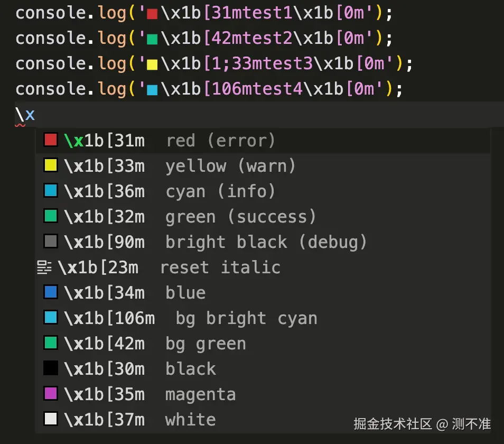Click red color swatch beside \x1b[31m suggestion
This screenshot has width=504, height=444.
click(x=51, y=140)
